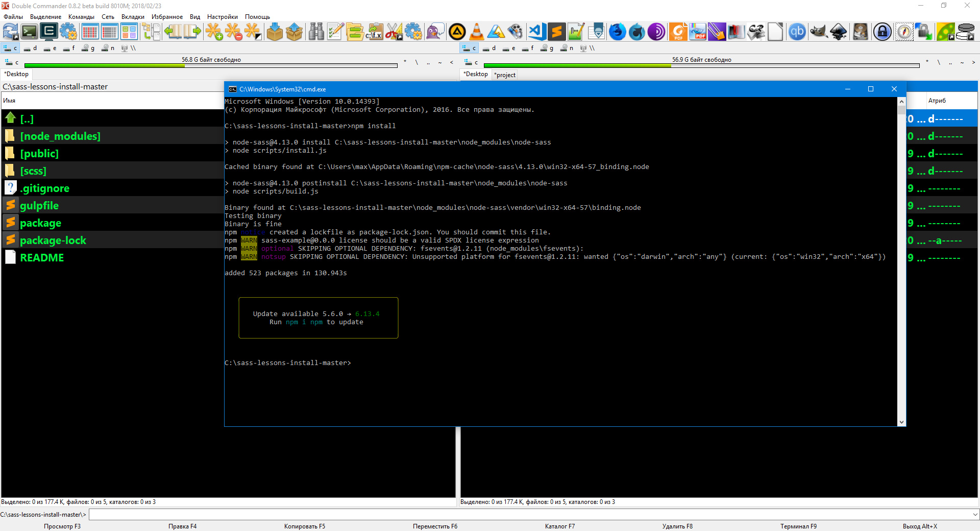Open the Вкладки menu
The image size is (980, 531).
coord(133,17)
